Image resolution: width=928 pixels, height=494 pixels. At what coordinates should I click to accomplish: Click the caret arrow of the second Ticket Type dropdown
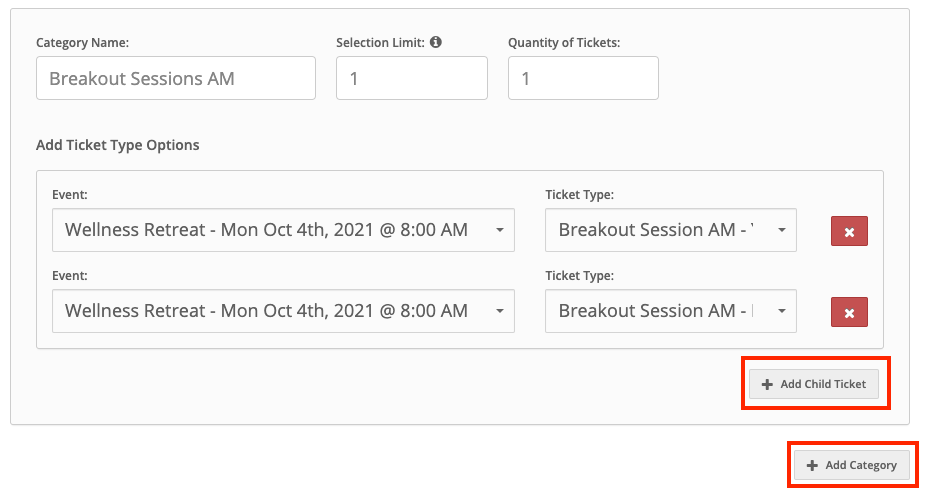coord(781,311)
